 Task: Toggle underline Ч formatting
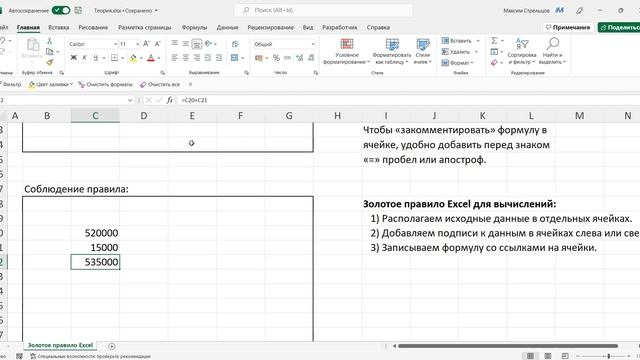(x=96, y=58)
